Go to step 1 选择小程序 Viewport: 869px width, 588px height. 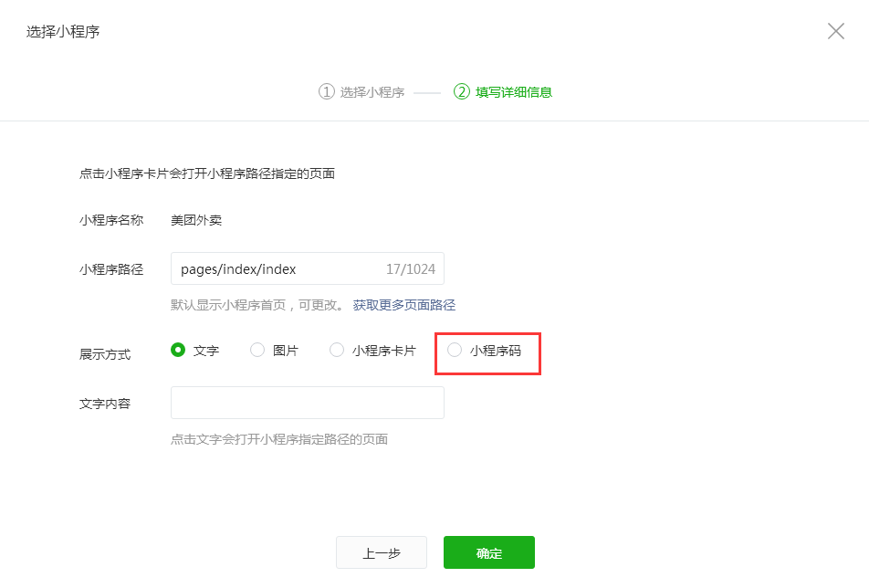(x=361, y=92)
